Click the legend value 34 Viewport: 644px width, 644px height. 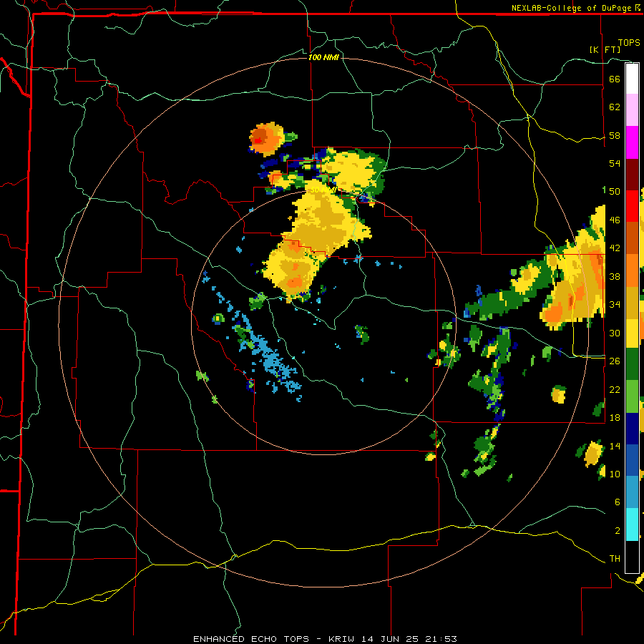615,304
